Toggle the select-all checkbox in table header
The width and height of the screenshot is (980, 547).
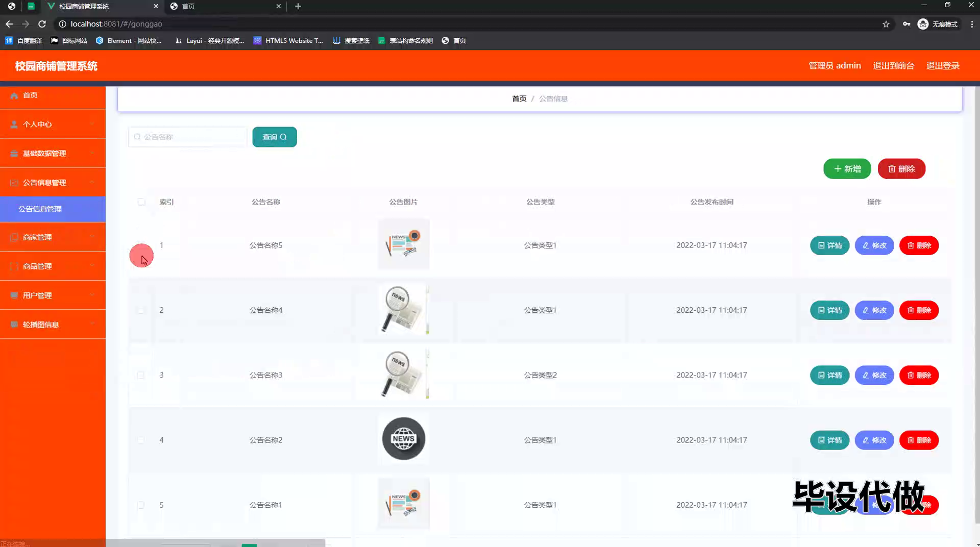point(141,202)
